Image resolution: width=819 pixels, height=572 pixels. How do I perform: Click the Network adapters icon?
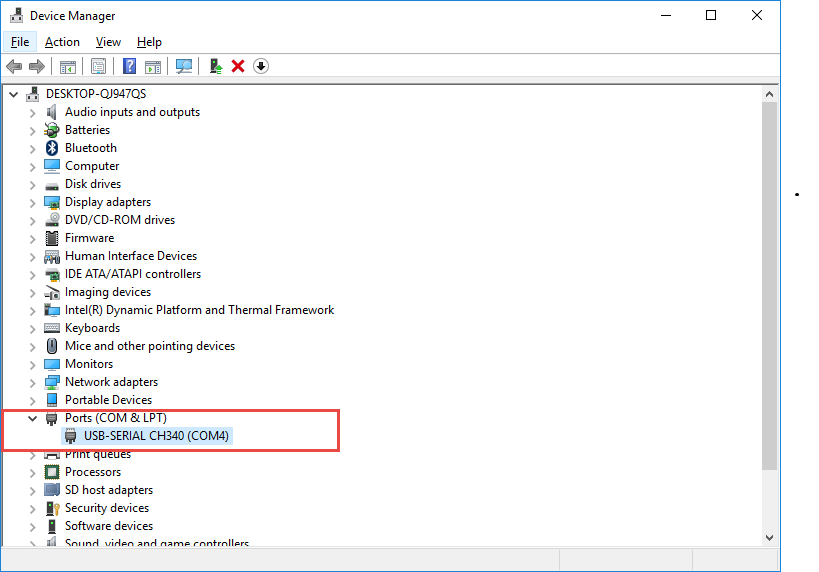tap(52, 382)
